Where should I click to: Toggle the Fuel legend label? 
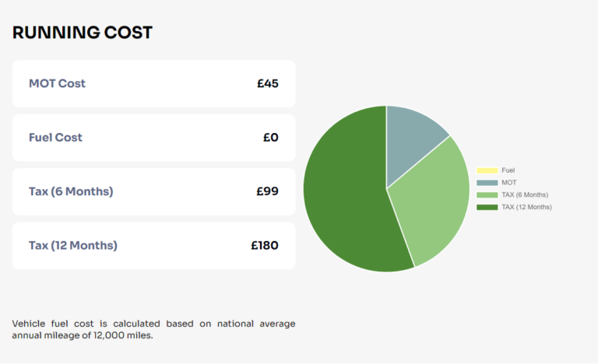(x=508, y=170)
